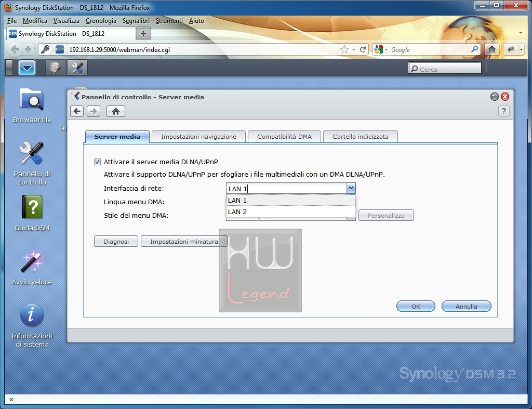Reload the page in Firefox
The height and width of the screenshot is (409, 532).
363,49
